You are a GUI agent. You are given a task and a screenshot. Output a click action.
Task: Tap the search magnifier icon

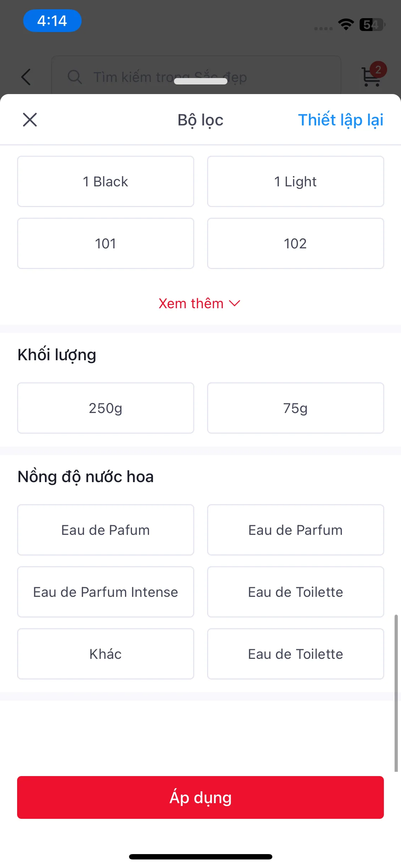[x=75, y=77]
